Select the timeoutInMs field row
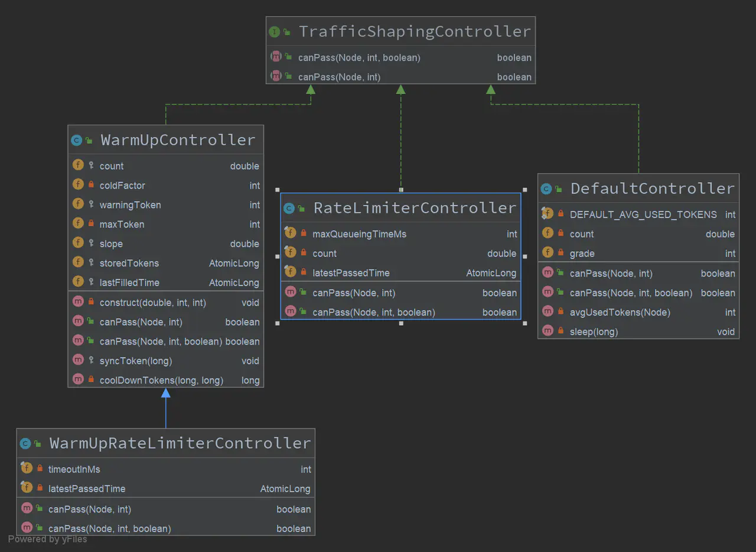This screenshot has width=756, height=552. pos(166,469)
